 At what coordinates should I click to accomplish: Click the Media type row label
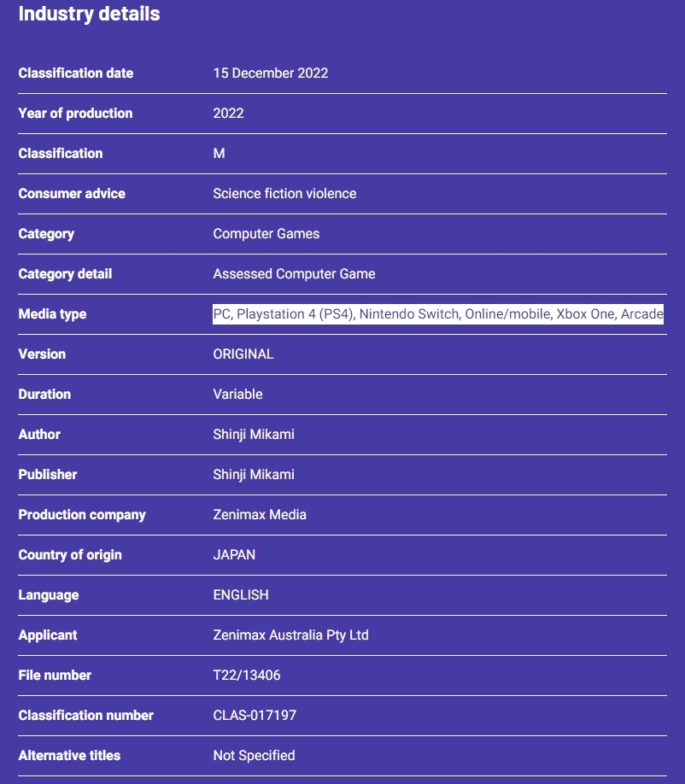tap(52, 314)
